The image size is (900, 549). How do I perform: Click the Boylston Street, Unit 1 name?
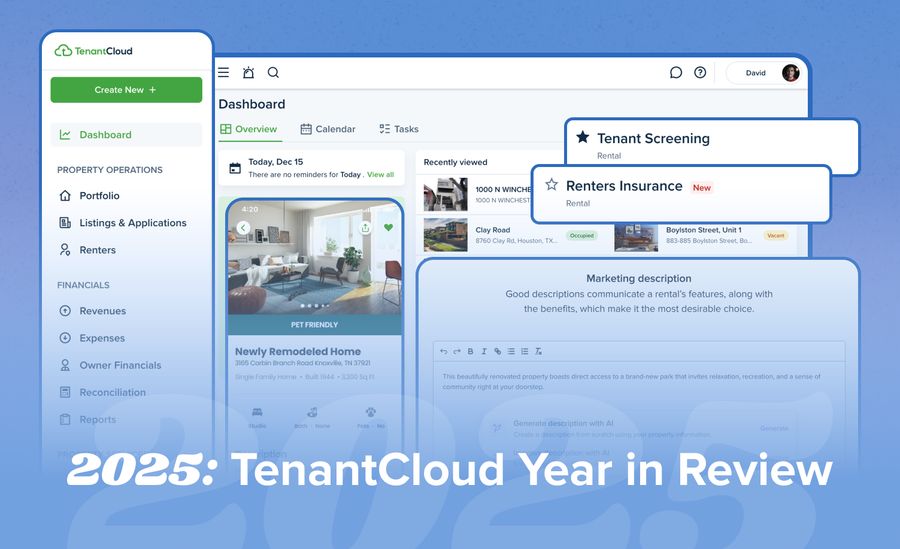(704, 230)
